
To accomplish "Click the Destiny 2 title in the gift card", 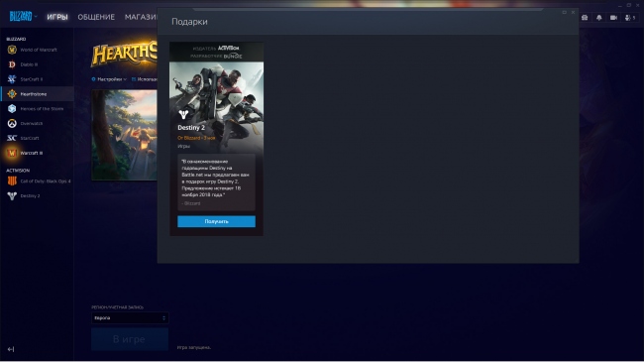I will pyautogui.click(x=191, y=128).
